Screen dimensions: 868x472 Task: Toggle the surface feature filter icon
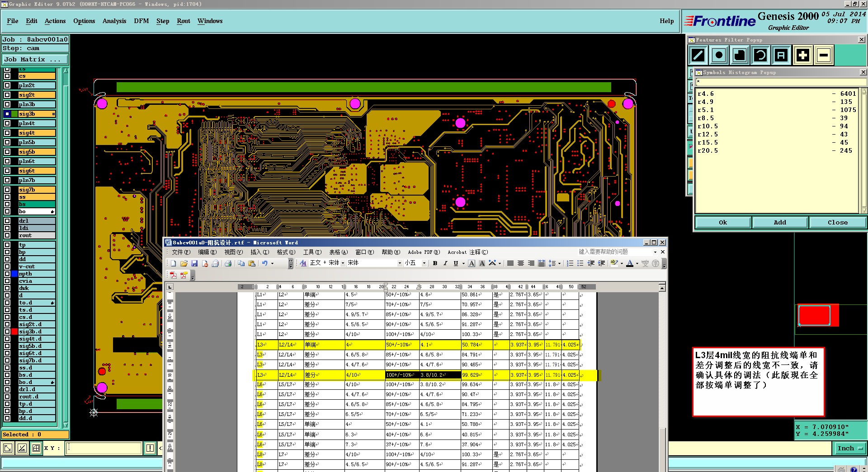[740, 56]
